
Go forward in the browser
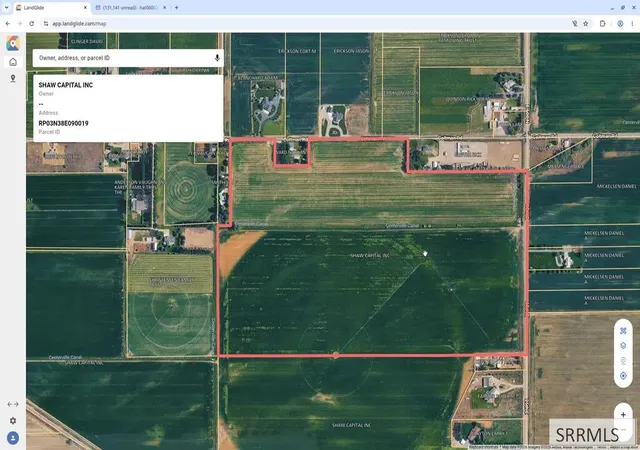pos(20,24)
